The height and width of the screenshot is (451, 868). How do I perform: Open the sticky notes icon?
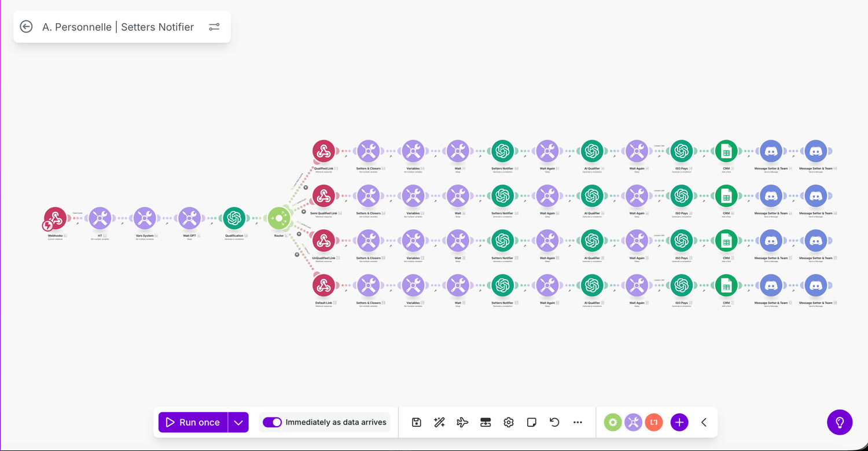[532, 423]
